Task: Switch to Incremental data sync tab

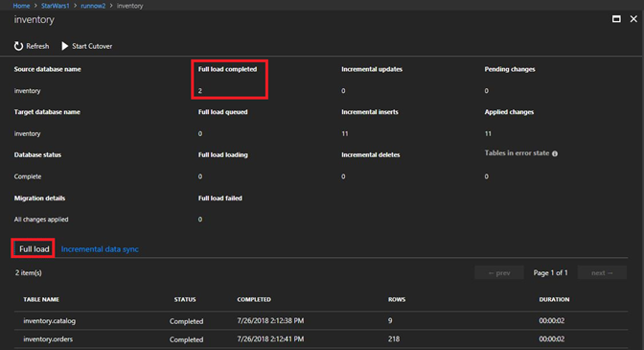Action: (100, 249)
